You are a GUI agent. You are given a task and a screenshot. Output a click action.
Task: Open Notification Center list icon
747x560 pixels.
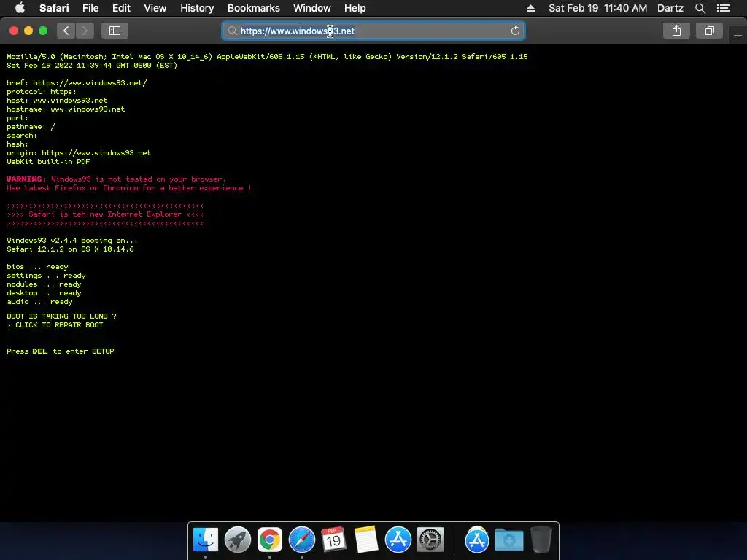724,8
